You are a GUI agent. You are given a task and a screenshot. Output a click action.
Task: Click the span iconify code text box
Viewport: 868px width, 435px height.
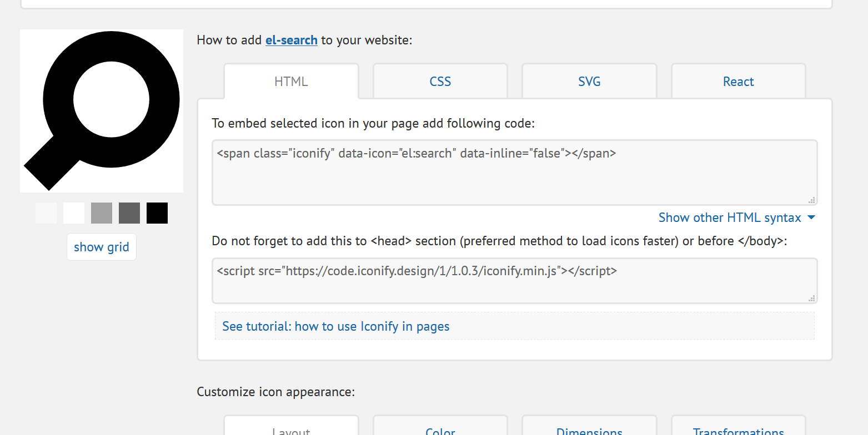[x=514, y=173]
